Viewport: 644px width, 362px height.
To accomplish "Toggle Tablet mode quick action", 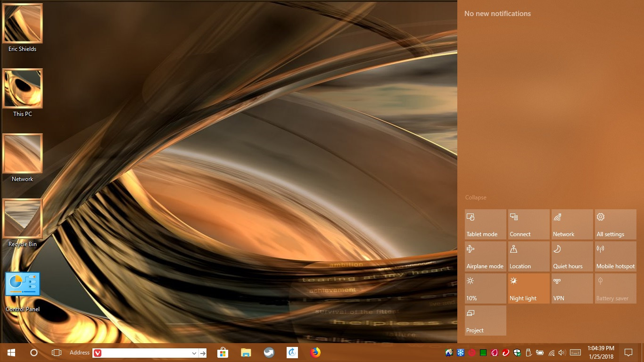I will pyautogui.click(x=486, y=224).
